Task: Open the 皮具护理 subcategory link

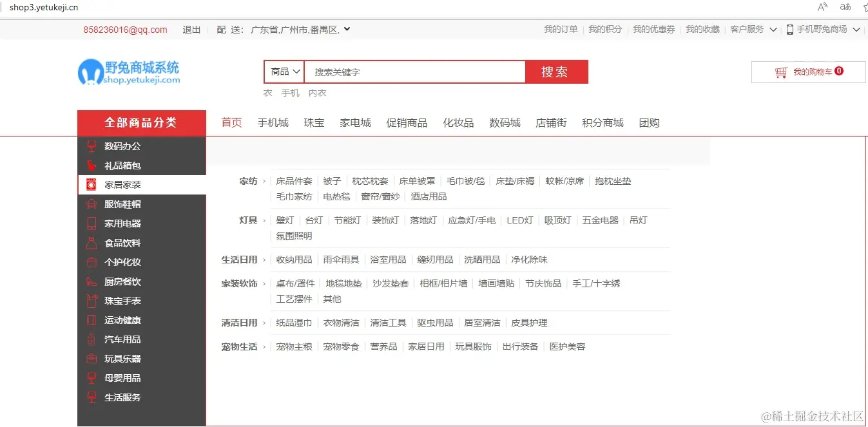Action: point(529,323)
